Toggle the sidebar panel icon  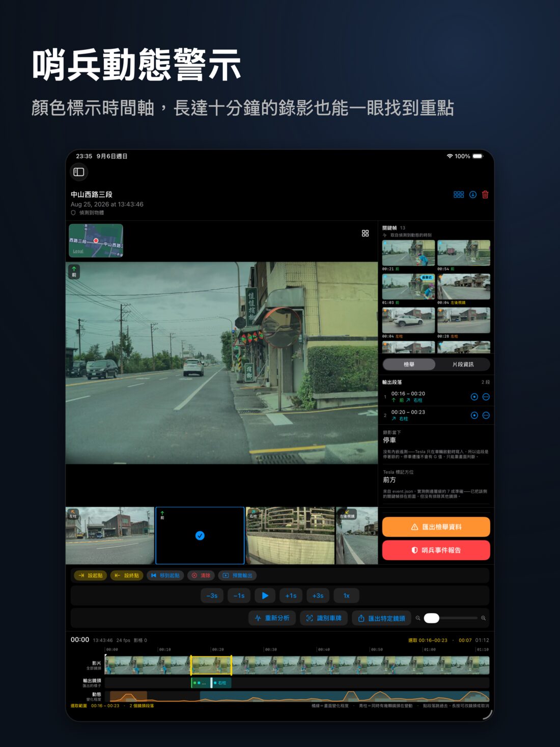[79, 172]
